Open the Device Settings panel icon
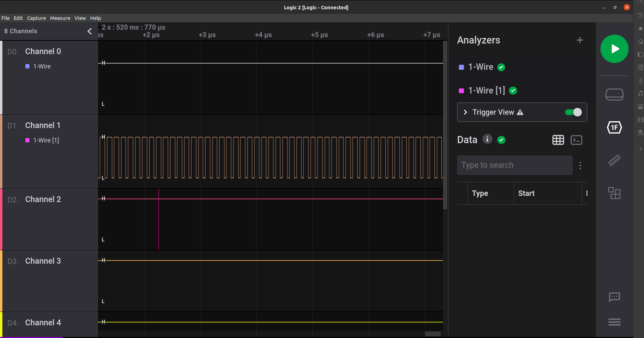 click(x=614, y=95)
